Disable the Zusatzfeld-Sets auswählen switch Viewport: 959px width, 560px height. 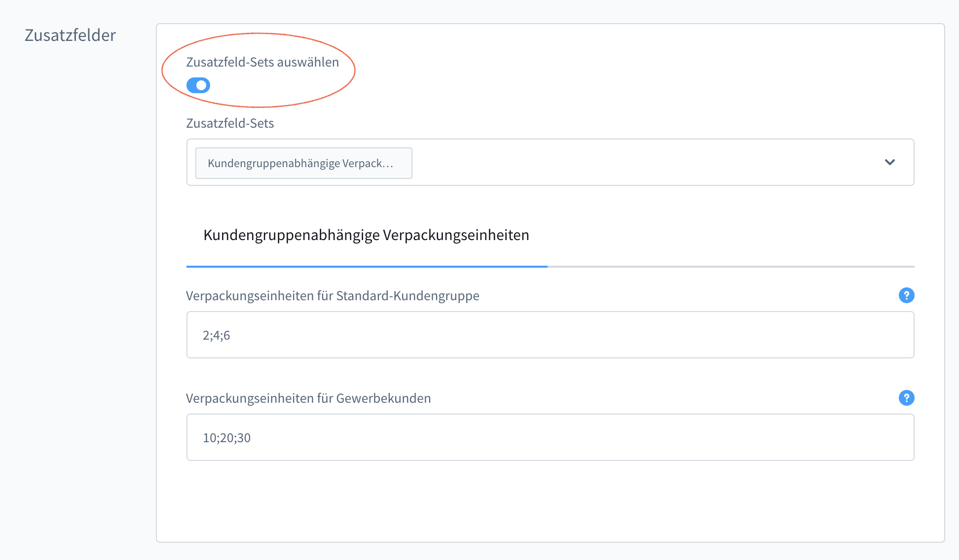tap(198, 85)
